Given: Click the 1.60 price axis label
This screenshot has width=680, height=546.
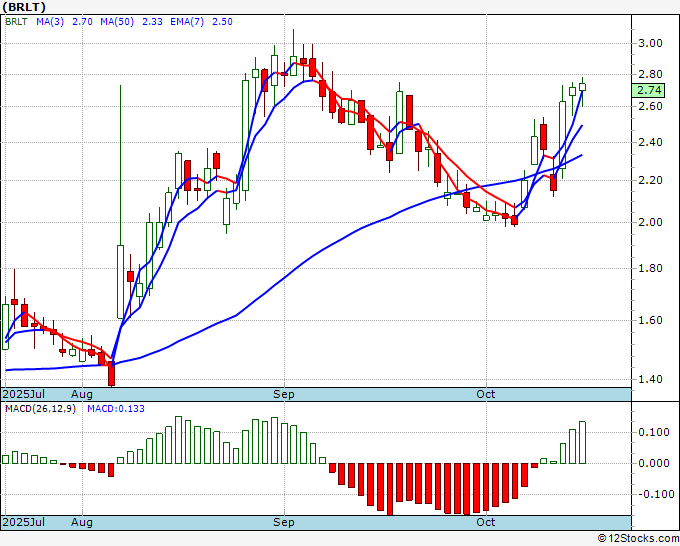Looking at the screenshot, I should point(650,320).
